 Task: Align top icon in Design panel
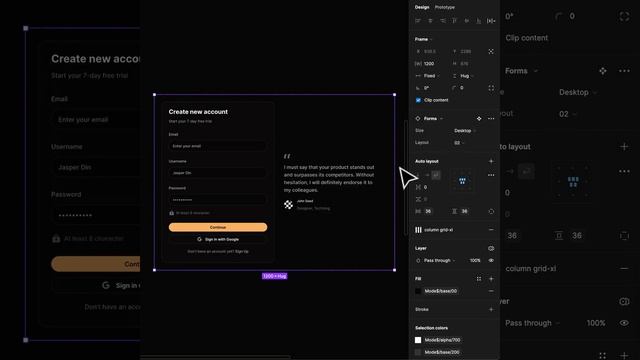454,21
